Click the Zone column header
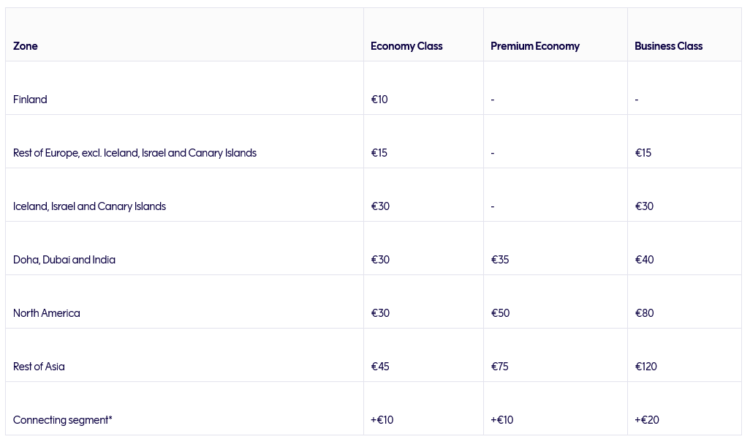 (25, 46)
